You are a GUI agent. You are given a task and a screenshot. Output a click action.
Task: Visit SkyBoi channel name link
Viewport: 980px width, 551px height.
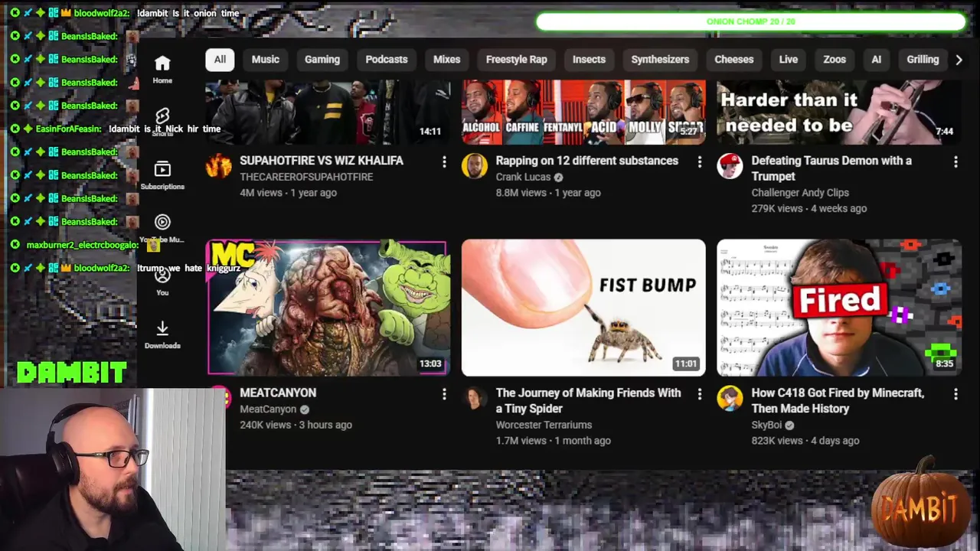pos(766,425)
